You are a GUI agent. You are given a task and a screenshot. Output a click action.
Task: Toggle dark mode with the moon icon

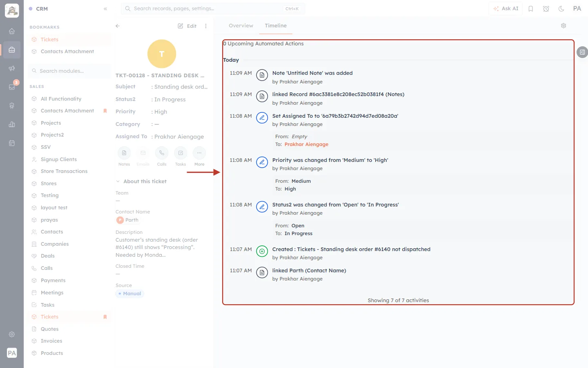[x=561, y=9]
